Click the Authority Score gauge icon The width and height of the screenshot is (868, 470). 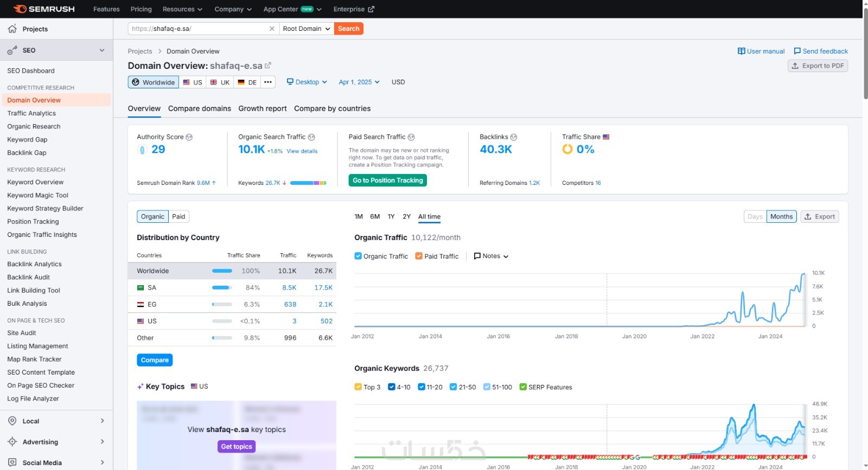142,150
